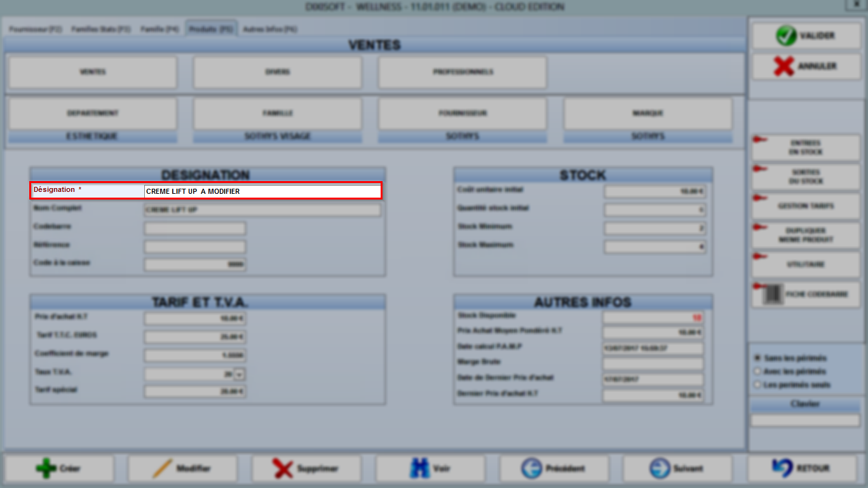Click the Stock Disponible field
Viewport: 868px width, 488px height.
click(653, 317)
